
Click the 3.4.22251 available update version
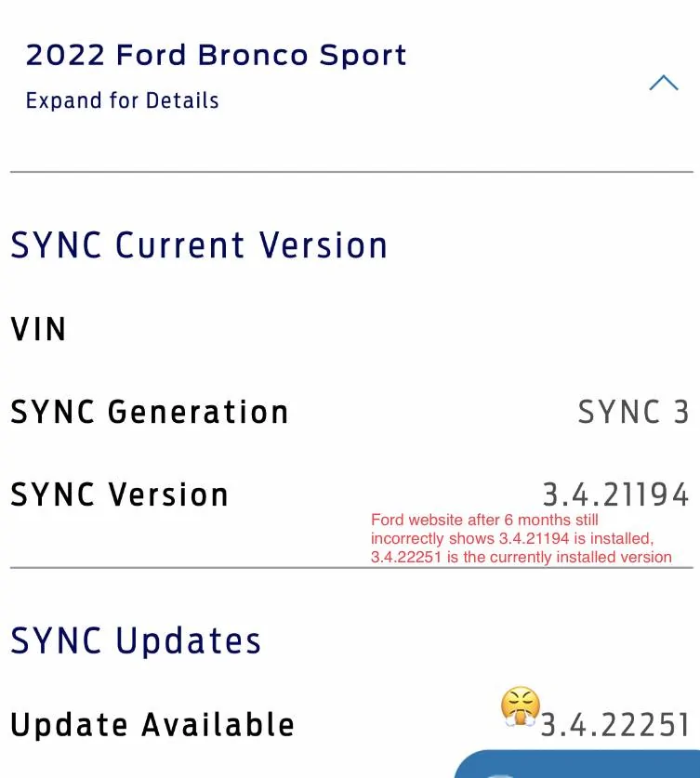click(x=615, y=725)
